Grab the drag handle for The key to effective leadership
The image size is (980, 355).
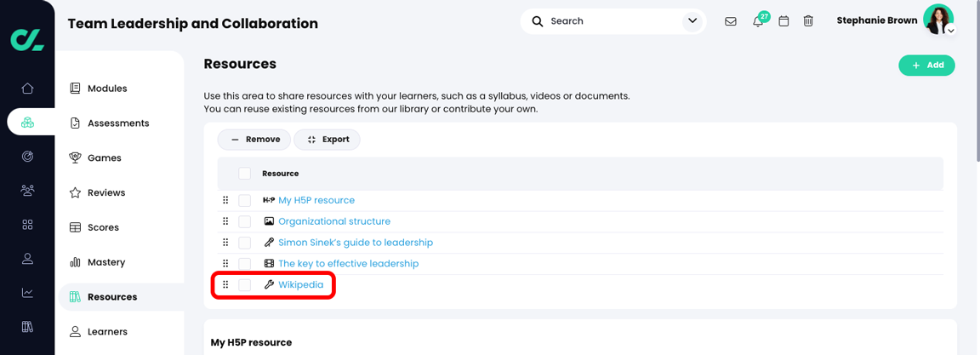point(225,264)
